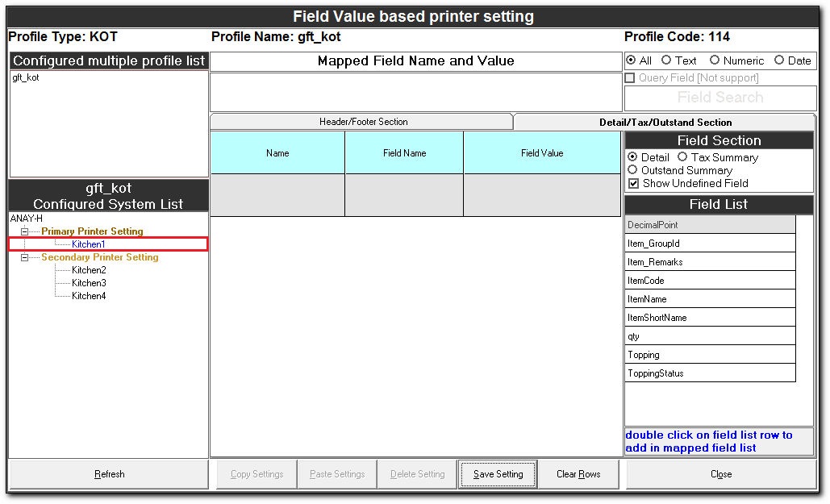
Task: Select DecimalPoint in the Field List
Action: tap(710, 224)
